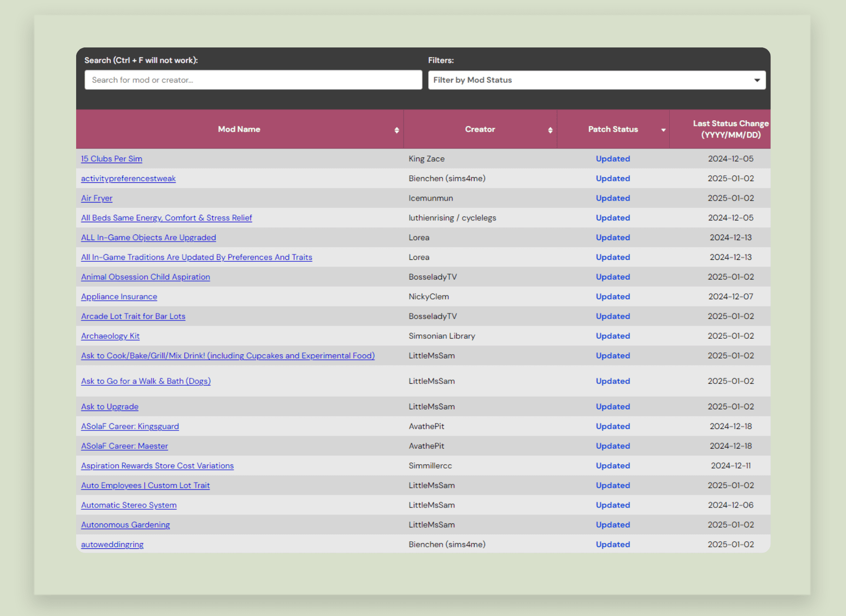Sort by Creator column arrows
Image resolution: width=846 pixels, height=616 pixels.
[550, 130]
